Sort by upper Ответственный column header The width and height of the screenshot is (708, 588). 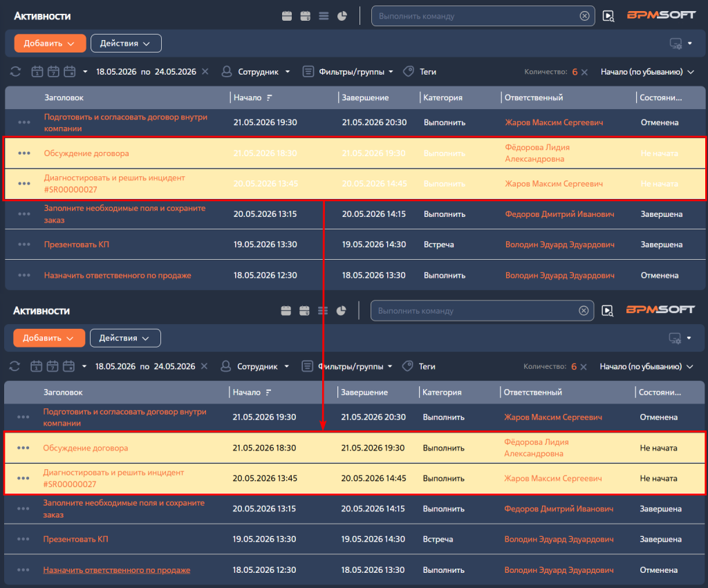tap(534, 97)
